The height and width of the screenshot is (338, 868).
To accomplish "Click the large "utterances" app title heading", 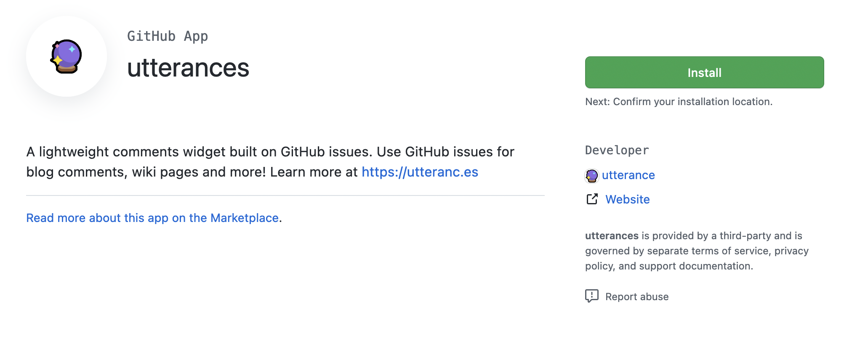I will tap(188, 68).
